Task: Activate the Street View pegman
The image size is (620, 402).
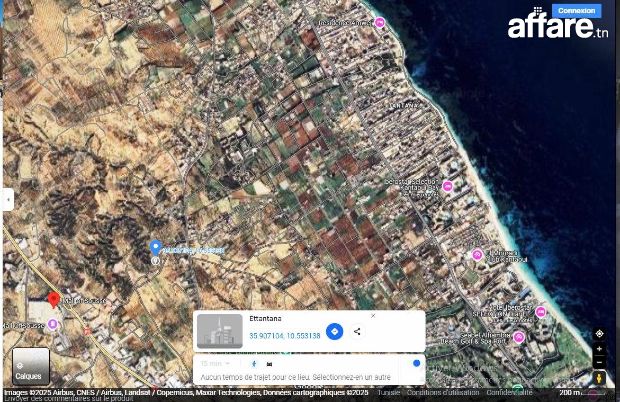Action: click(x=599, y=378)
